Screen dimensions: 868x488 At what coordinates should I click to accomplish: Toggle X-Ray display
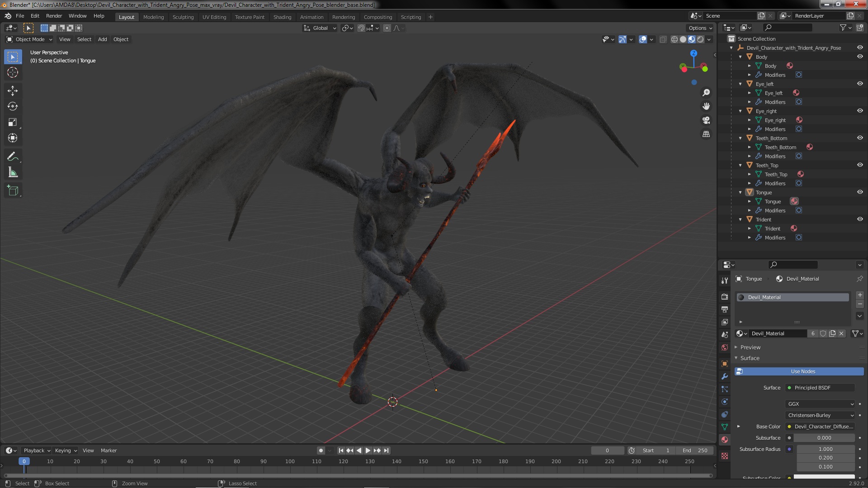663,40
